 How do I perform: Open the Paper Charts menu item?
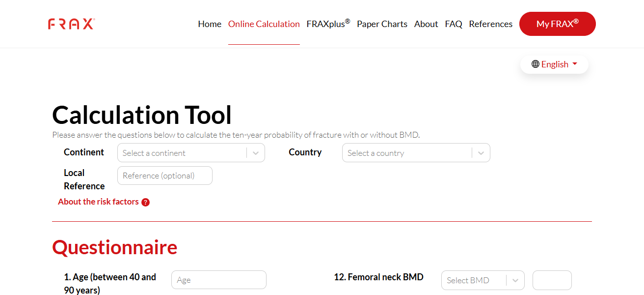pyautogui.click(x=382, y=24)
